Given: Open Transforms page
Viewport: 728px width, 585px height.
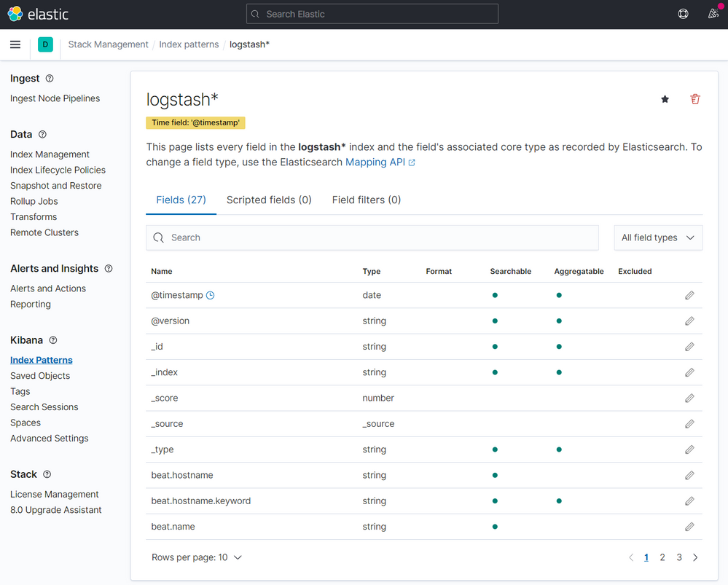Looking at the screenshot, I should click(x=34, y=217).
